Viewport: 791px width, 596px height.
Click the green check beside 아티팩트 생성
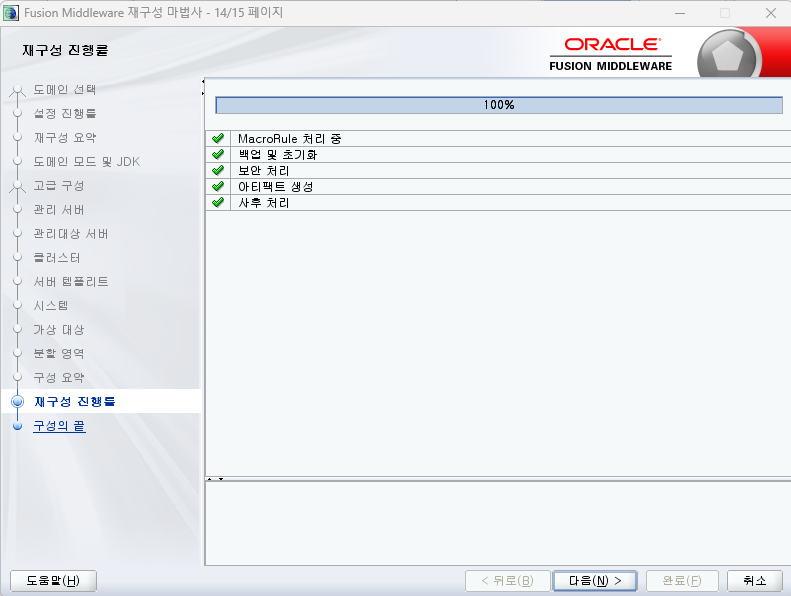pos(218,187)
